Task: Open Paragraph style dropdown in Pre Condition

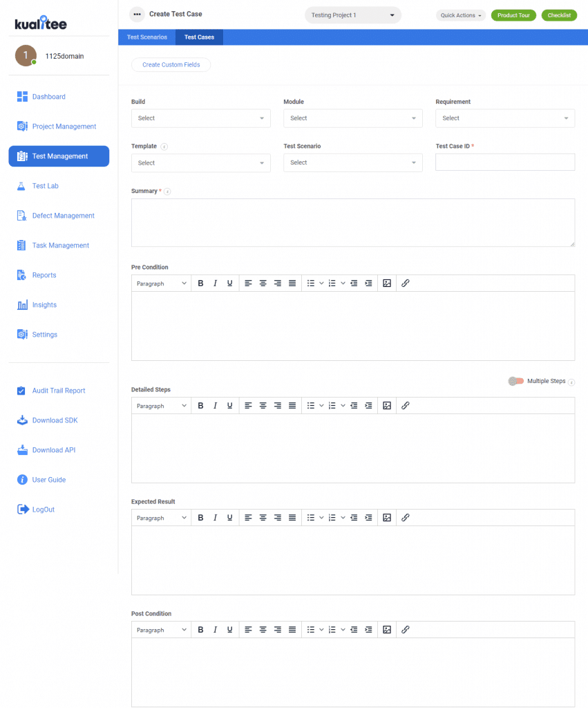Action: (162, 283)
